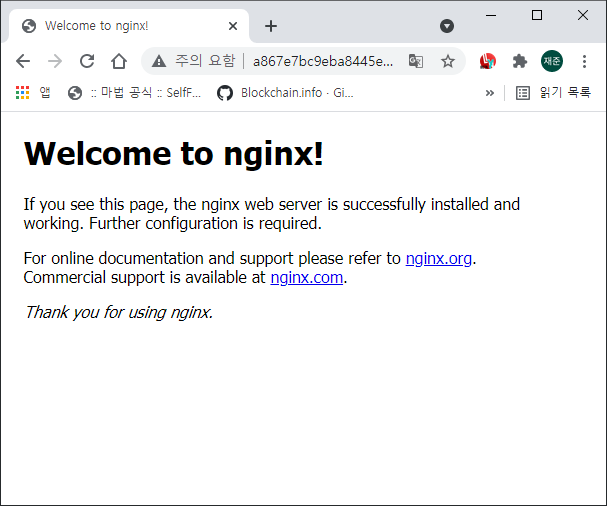The height and width of the screenshot is (506, 607).
Task: Open the tab search dropdown circle
Action: tap(447, 26)
